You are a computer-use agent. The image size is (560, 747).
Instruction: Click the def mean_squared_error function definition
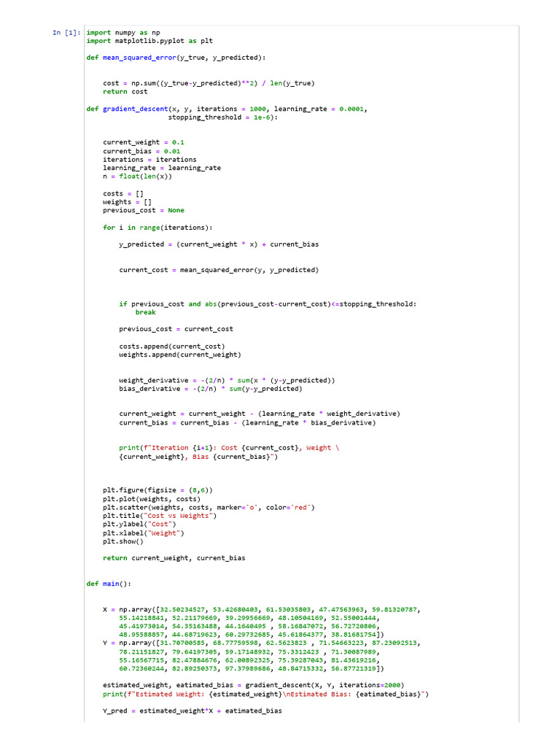coord(176,58)
